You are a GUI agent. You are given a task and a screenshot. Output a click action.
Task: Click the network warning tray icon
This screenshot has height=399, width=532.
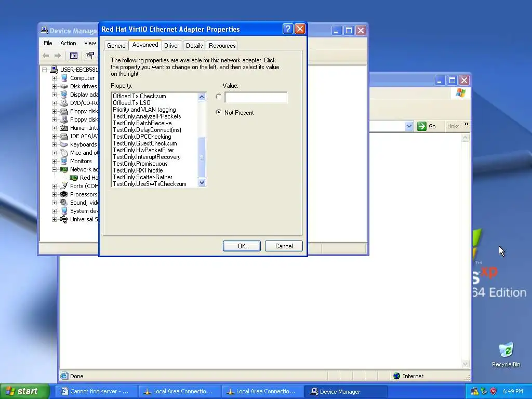tap(475, 391)
